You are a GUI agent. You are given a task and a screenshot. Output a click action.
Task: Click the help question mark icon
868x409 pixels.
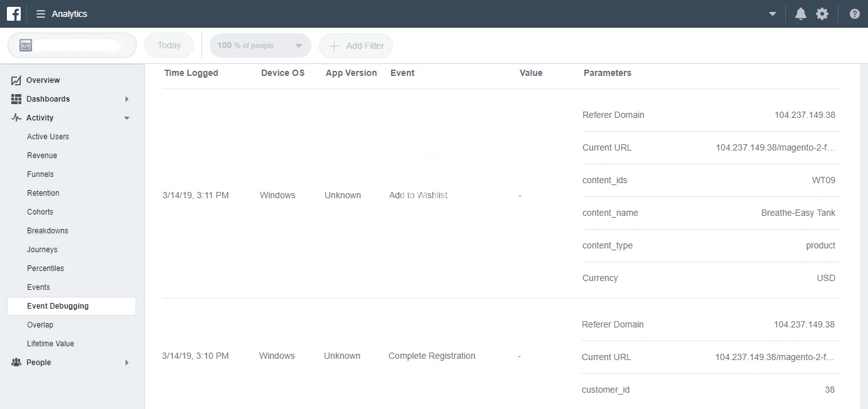point(854,14)
